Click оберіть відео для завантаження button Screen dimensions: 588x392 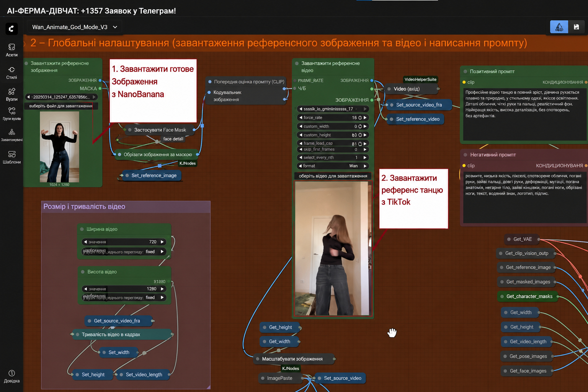pyautogui.click(x=333, y=176)
